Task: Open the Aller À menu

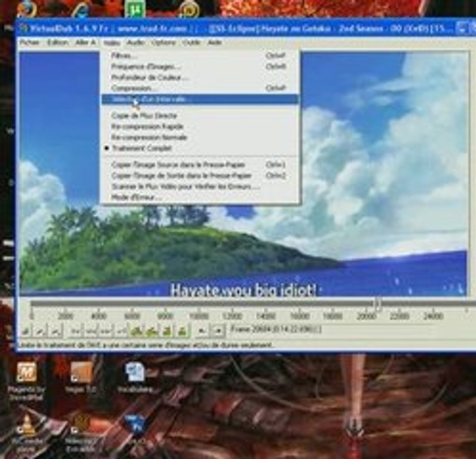Action: [x=85, y=43]
